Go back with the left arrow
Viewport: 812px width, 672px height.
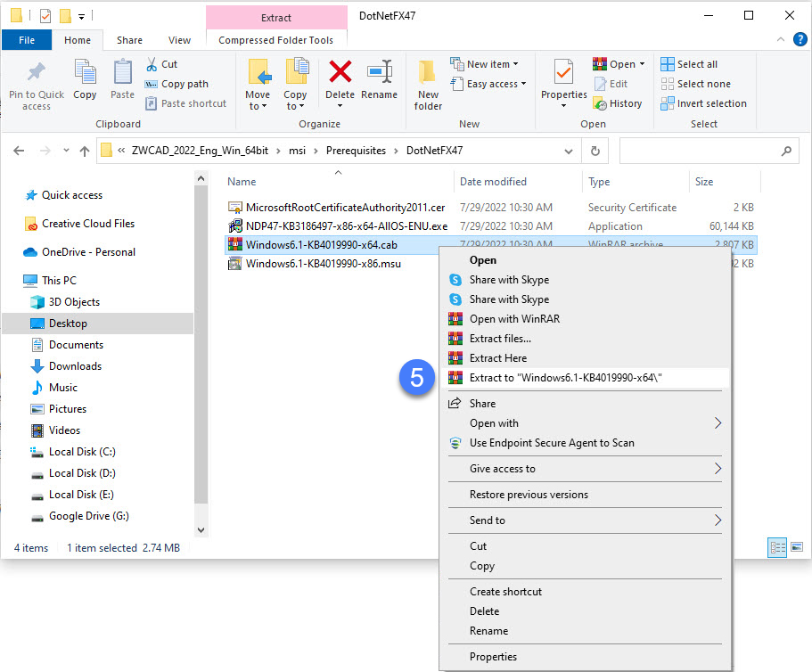point(19,151)
